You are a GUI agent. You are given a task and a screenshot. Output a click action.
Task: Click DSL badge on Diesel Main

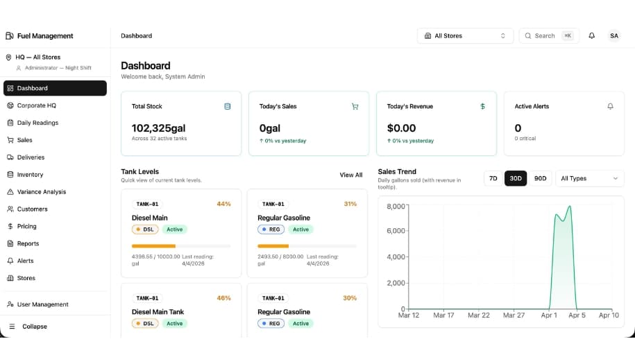click(145, 229)
